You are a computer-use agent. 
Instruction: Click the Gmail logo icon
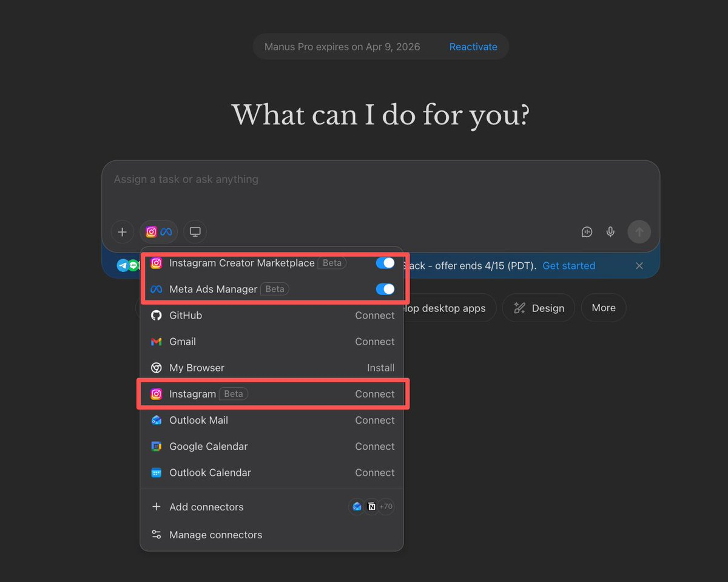click(x=156, y=342)
